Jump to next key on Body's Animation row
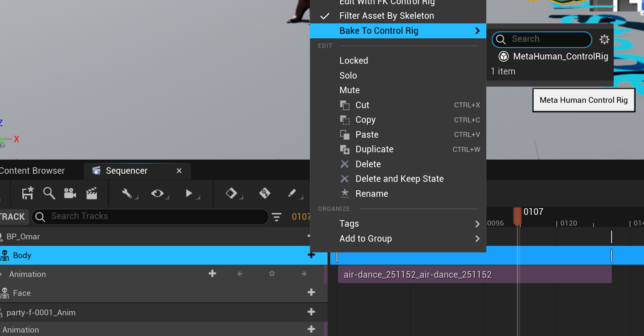The image size is (644, 336). pos(304,274)
